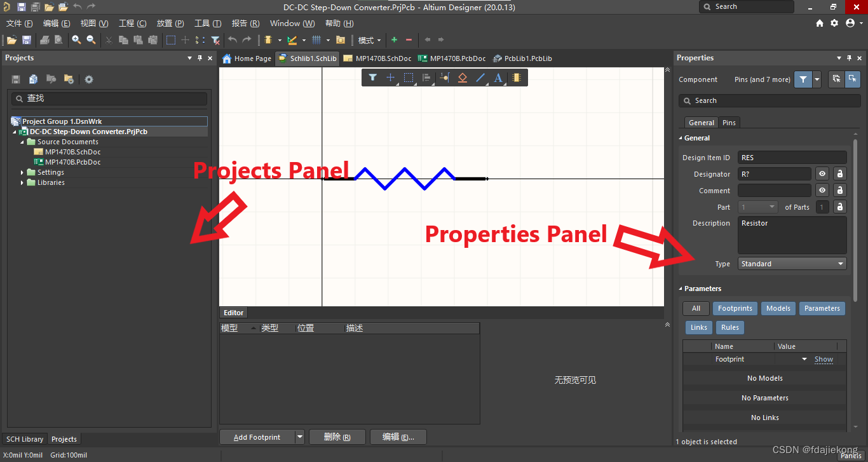
Task: Collapse the Source Documents folder
Action: 23,142
